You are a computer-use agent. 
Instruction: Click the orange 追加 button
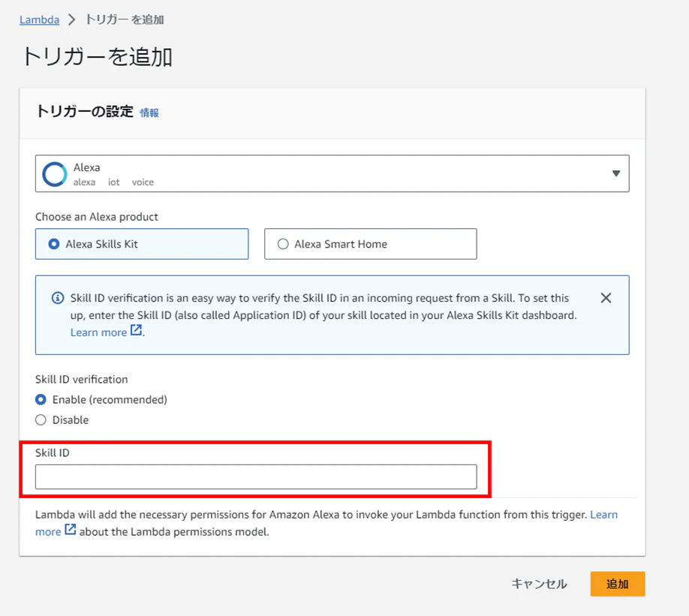pyautogui.click(x=618, y=584)
